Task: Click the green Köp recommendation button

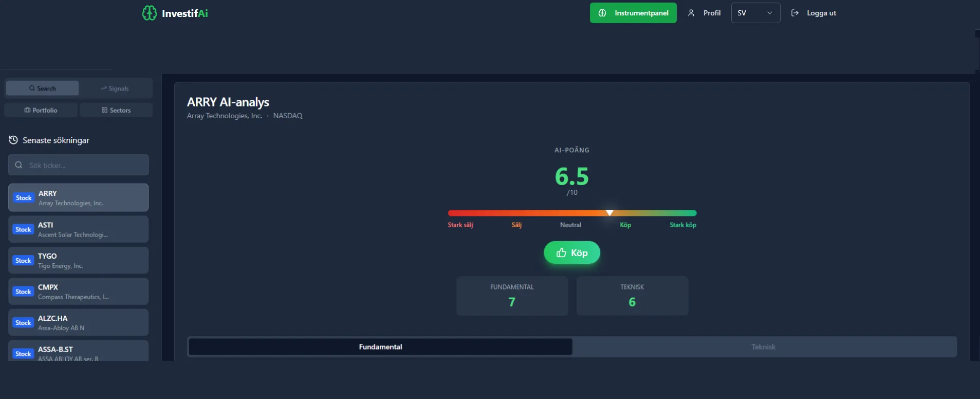Action: coord(572,252)
